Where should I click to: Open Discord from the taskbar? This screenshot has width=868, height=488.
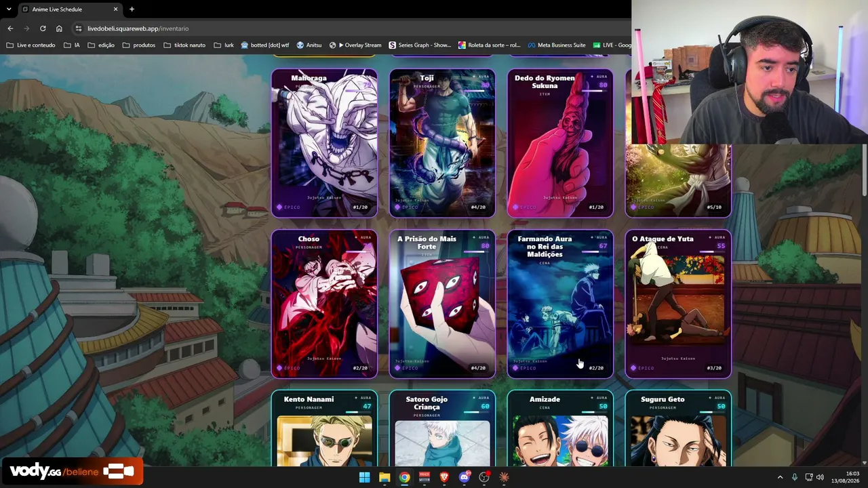point(465,477)
